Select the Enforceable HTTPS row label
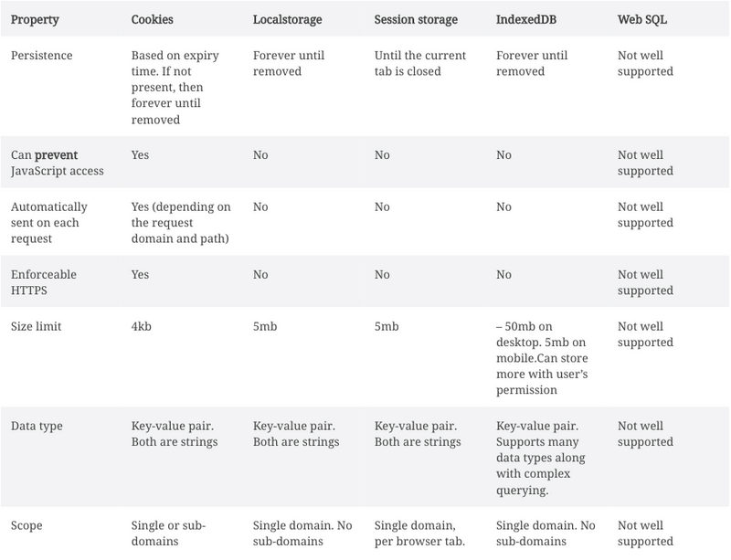This screenshot has width=731, height=560. pos(44,281)
